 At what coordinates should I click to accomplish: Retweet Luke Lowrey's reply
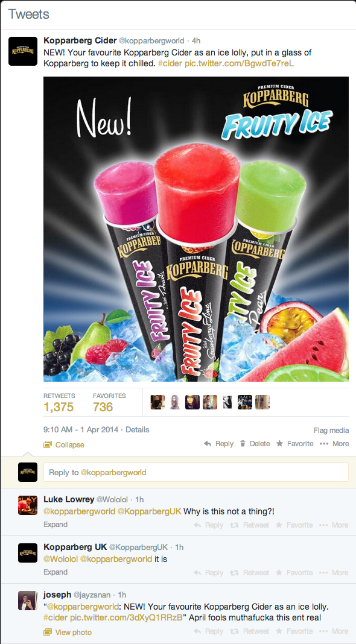tap(252, 525)
